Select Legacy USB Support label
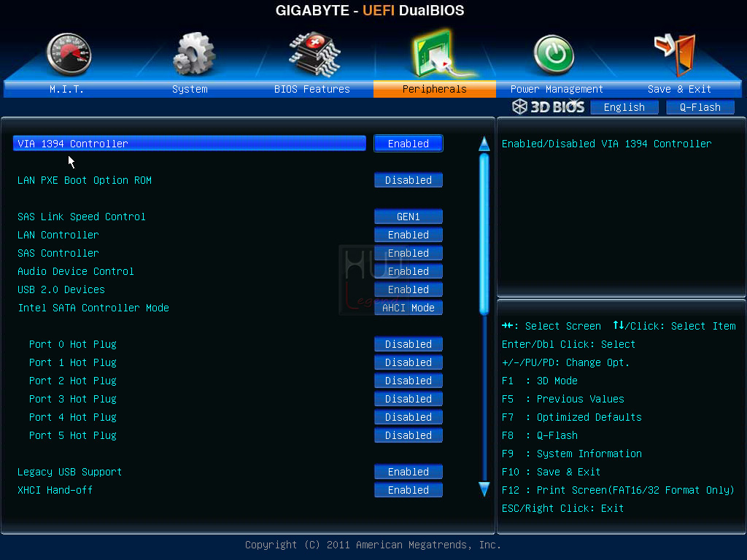This screenshot has height=560, width=747. point(69,472)
